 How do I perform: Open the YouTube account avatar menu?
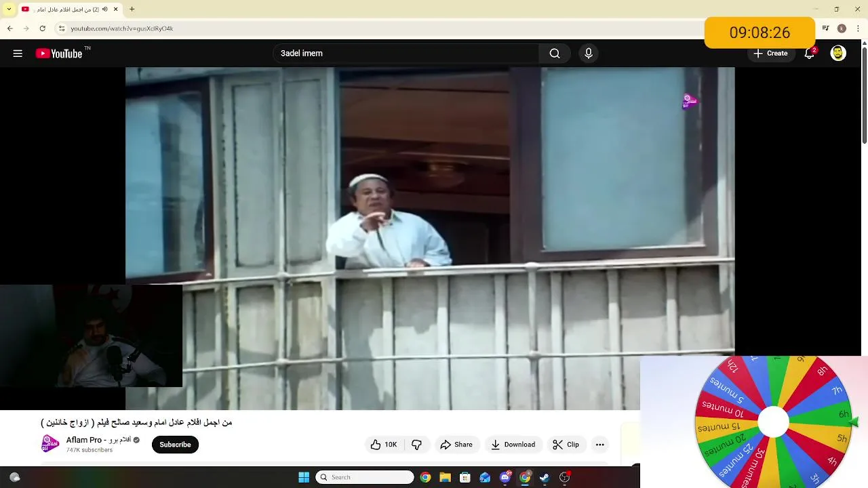[838, 54]
